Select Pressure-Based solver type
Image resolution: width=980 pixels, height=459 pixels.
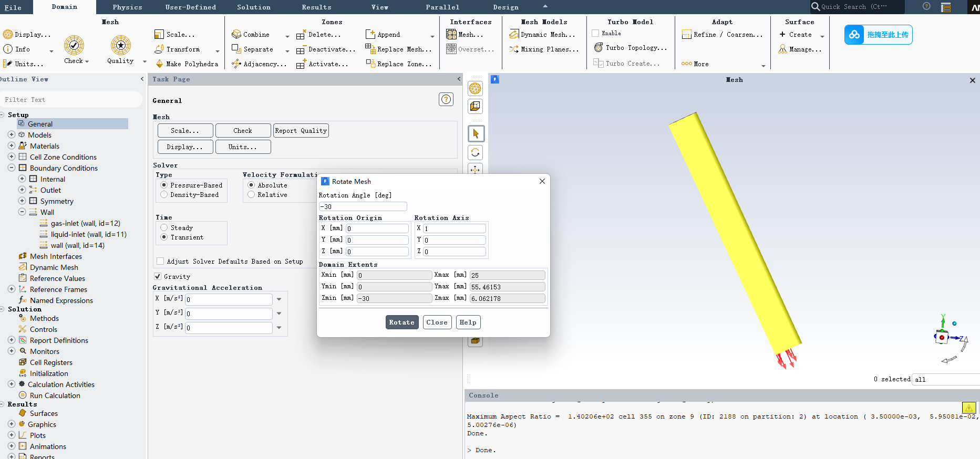click(x=164, y=185)
